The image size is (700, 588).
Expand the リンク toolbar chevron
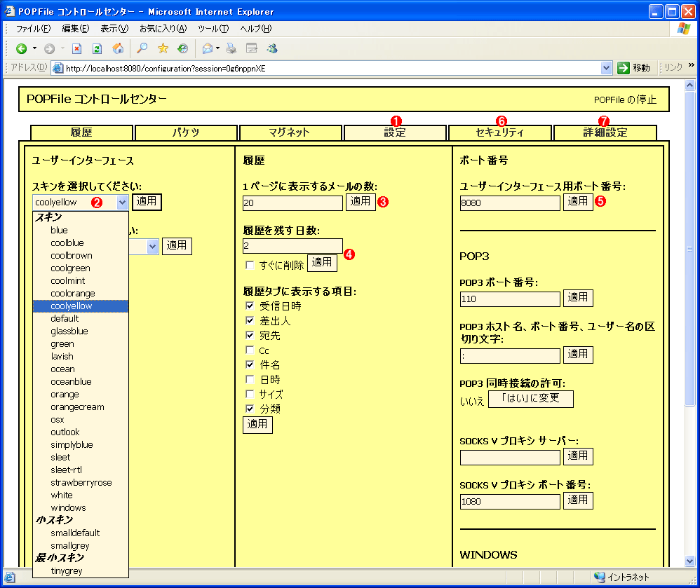(692, 65)
